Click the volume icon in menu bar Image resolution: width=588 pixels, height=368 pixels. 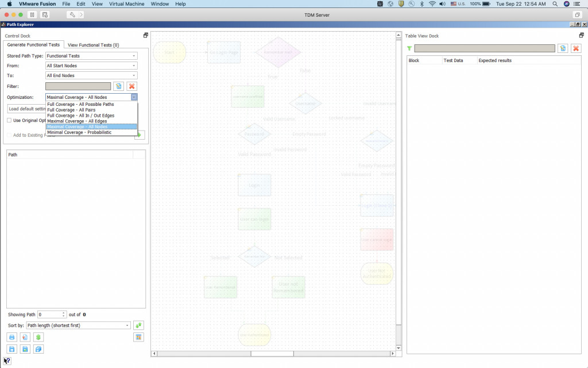(443, 4)
